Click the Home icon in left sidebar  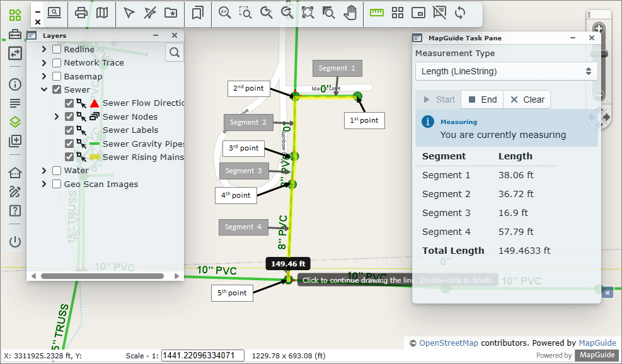(x=15, y=173)
